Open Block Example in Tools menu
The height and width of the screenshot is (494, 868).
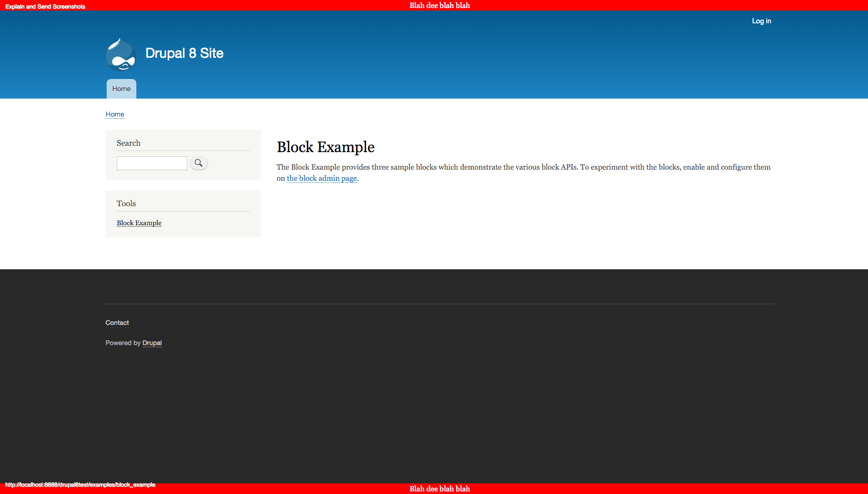(x=139, y=223)
